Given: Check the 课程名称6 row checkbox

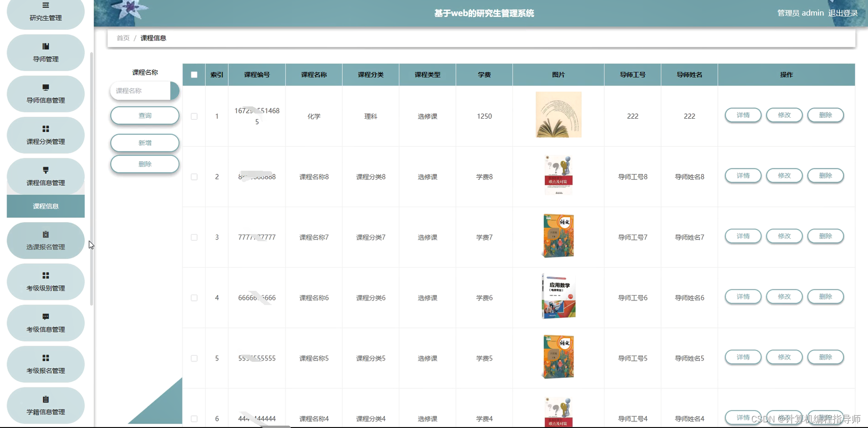Looking at the screenshot, I should (x=194, y=298).
